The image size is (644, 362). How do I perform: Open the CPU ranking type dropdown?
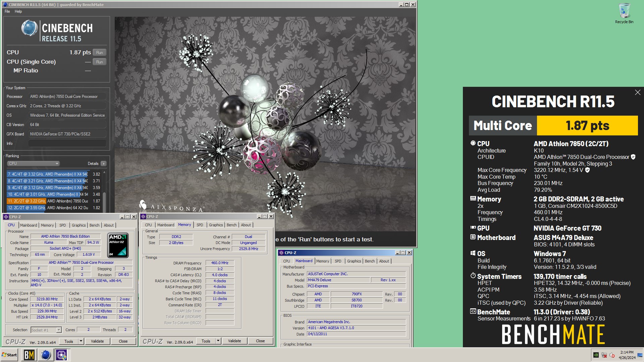pyautogui.click(x=33, y=164)
